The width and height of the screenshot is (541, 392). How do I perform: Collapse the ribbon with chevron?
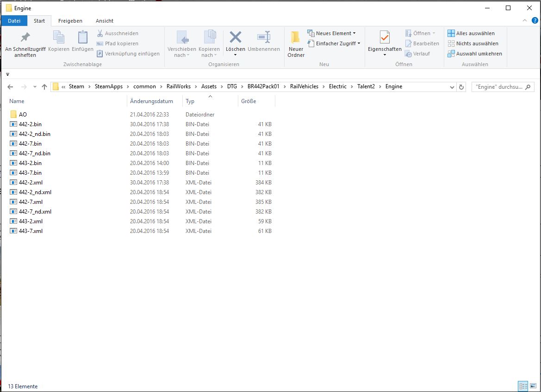click(x=524, y=20)
